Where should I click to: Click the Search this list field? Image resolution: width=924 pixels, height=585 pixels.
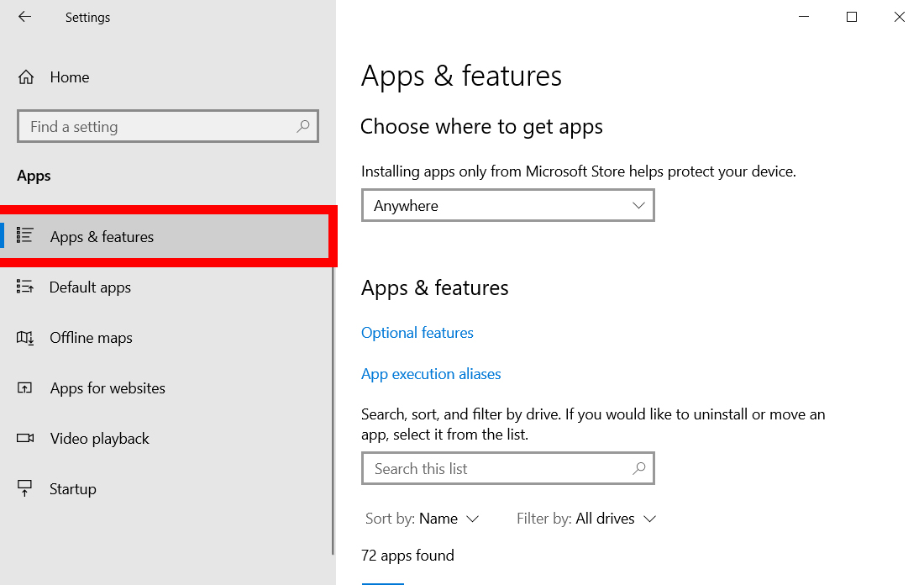point(508,468)
